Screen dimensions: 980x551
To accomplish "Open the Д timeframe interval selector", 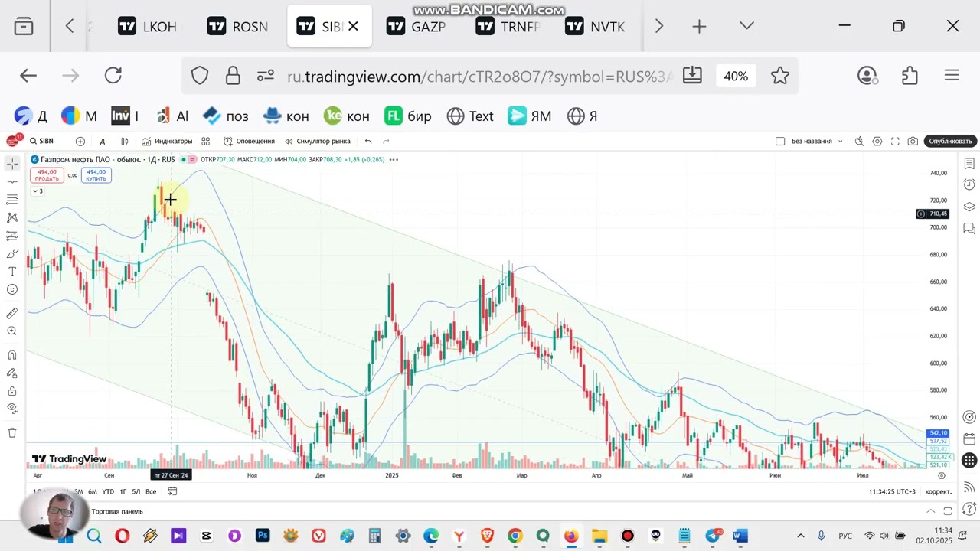I will (102, 141).
